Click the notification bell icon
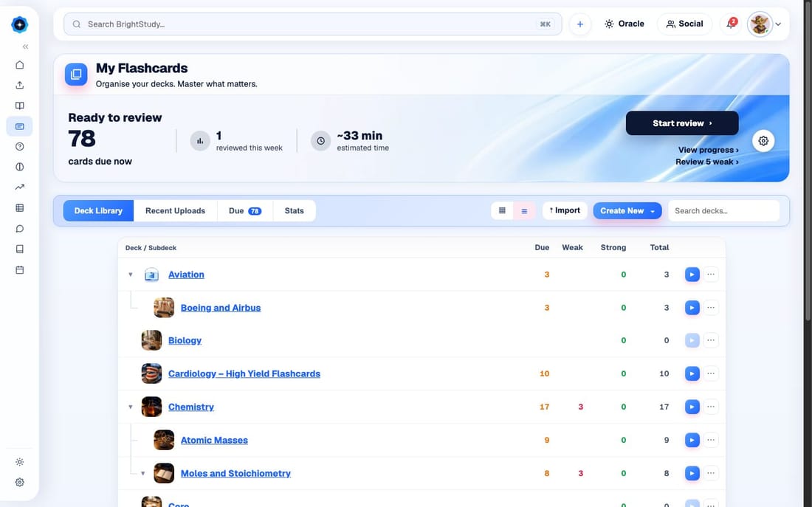This screenshot has height=507, width=812. coord(731,24)
